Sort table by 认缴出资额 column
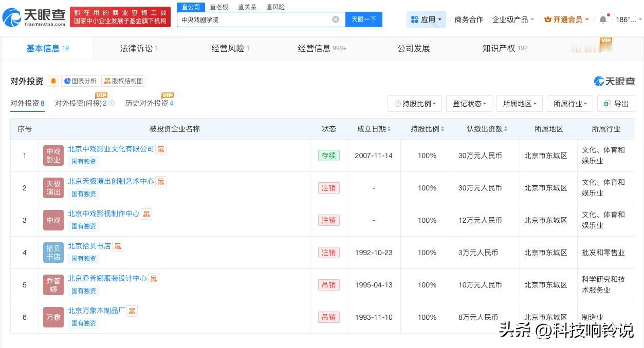 point(487,129)
